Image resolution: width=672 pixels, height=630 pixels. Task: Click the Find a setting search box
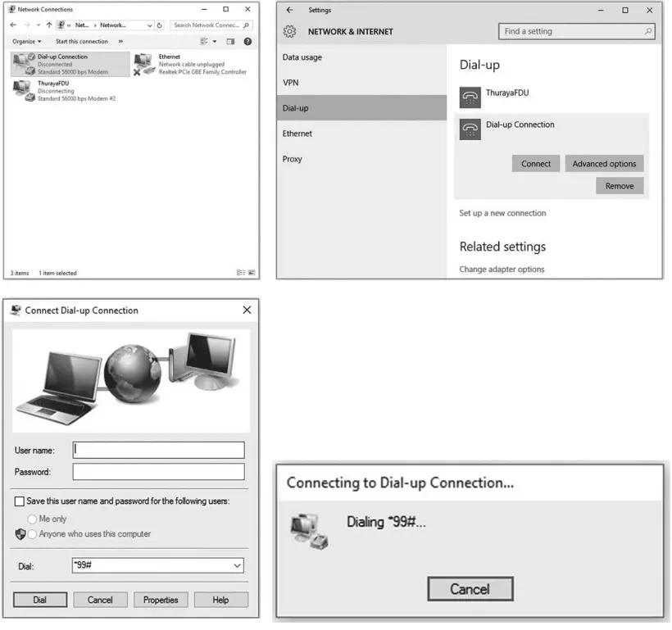coord(576,31)
